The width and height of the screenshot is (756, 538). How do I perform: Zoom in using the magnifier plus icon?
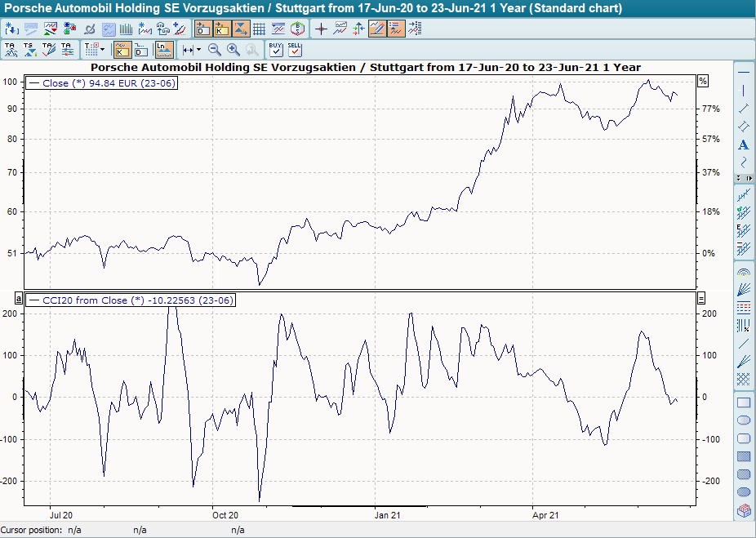tap(232, 49)
